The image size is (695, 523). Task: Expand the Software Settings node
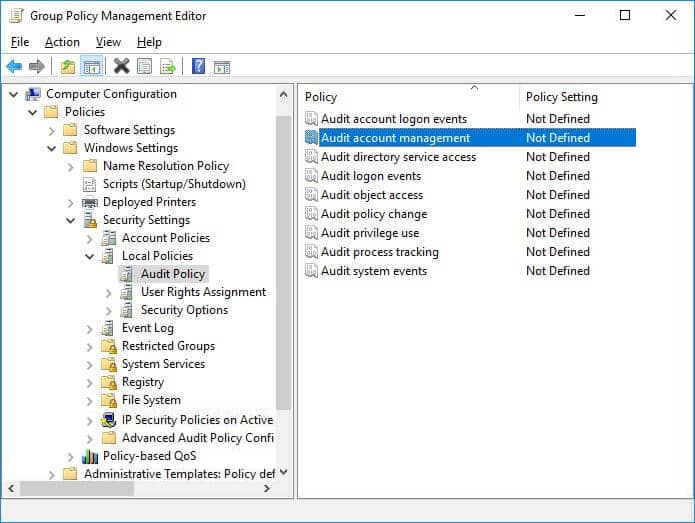51,131
